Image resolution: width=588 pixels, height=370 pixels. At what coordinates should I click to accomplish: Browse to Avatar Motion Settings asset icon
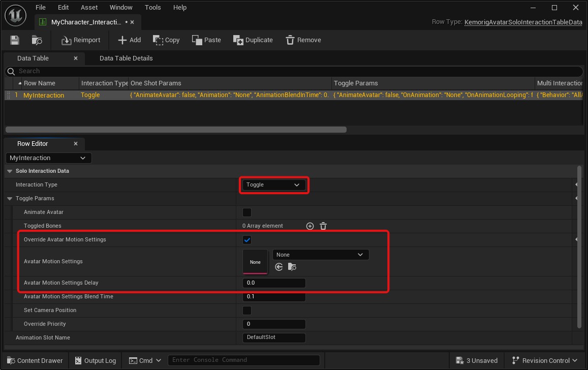pyautogui.click(x=292, y=267)
